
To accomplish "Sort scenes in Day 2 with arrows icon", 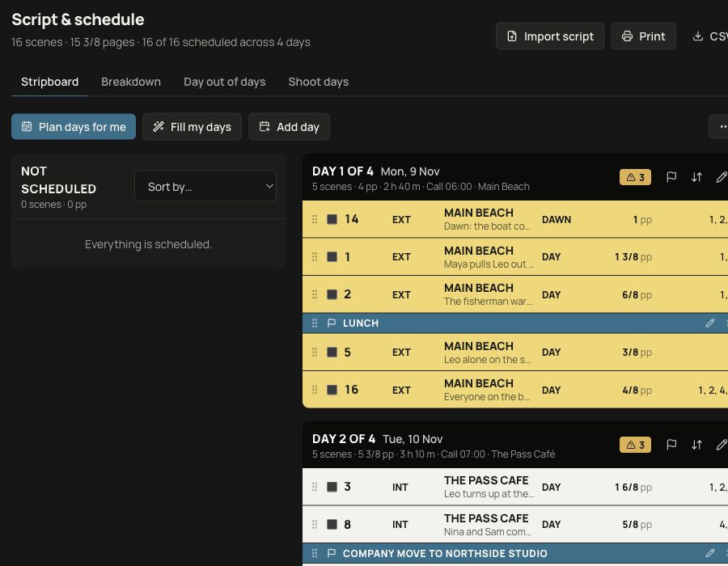I will pyautogui.click(x=696, y=445).
